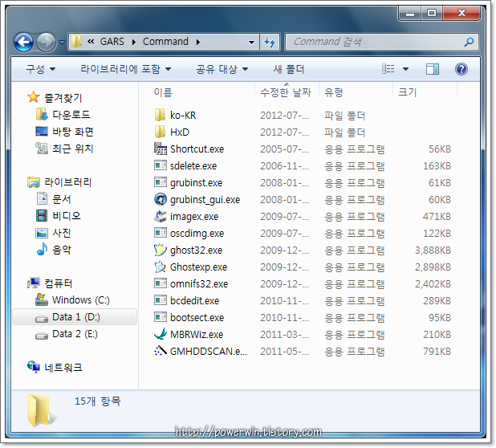Viewport: 496px width, 448px height.
Task: Open the 공유 대상 menu
Action: 222,69
